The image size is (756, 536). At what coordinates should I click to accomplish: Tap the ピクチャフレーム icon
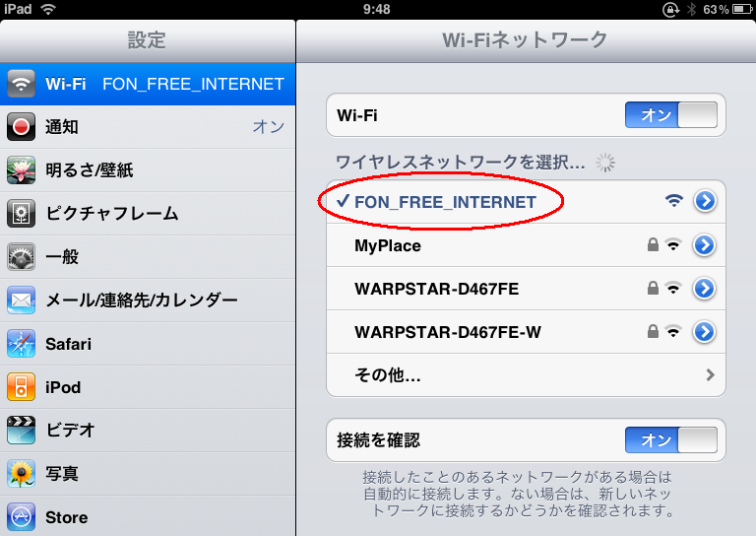click(21, 213)
